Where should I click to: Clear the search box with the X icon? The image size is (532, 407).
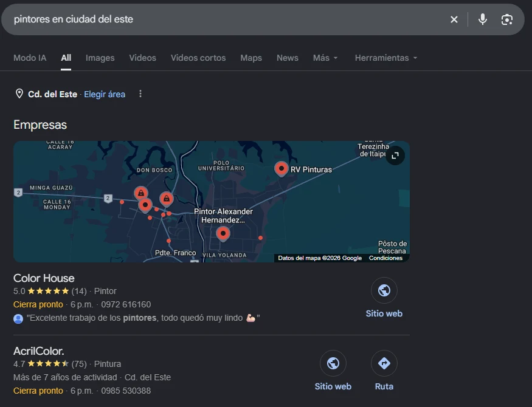click(454, 19)
